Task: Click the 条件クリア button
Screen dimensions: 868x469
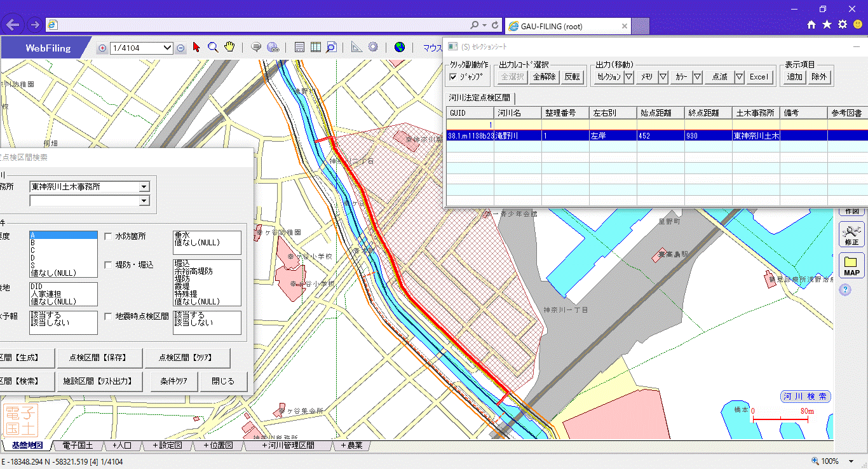Action: pos(173,381)
